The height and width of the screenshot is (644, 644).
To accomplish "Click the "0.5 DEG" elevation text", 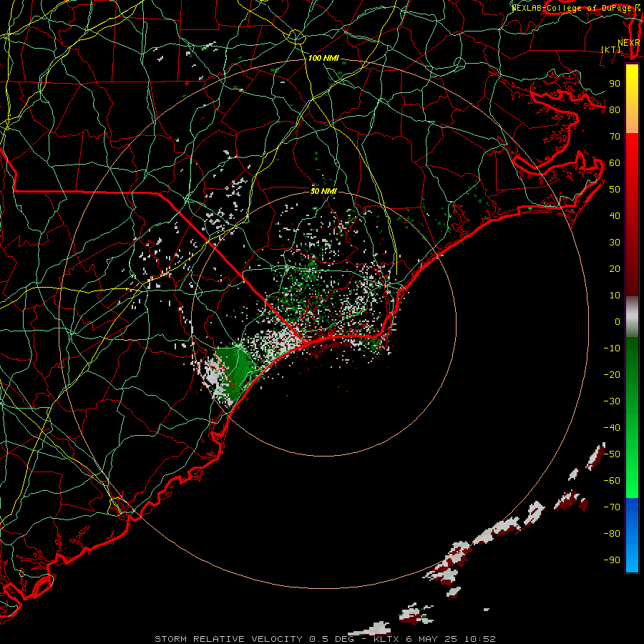I will [331, 639].
